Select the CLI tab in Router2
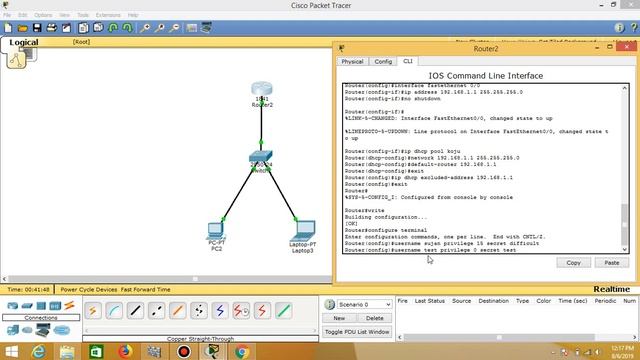Viewport: 640px width, 360px height. pos(408,61)
